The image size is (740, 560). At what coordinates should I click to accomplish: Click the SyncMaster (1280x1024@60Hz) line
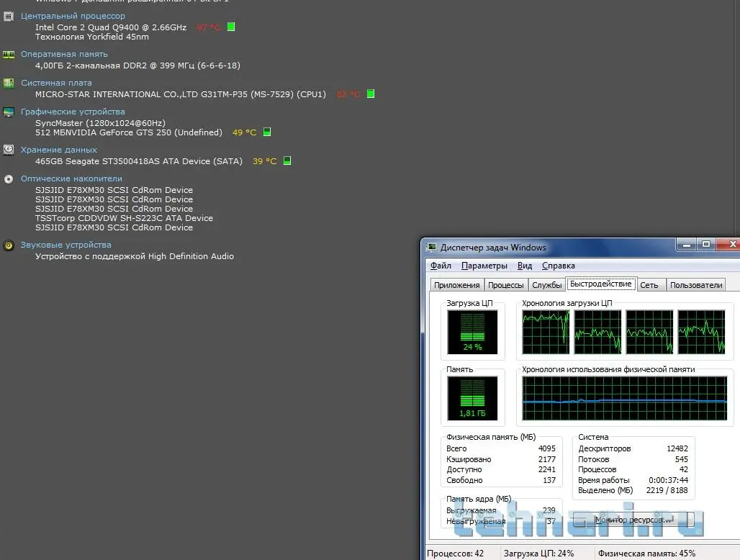(x=101, y=123)
